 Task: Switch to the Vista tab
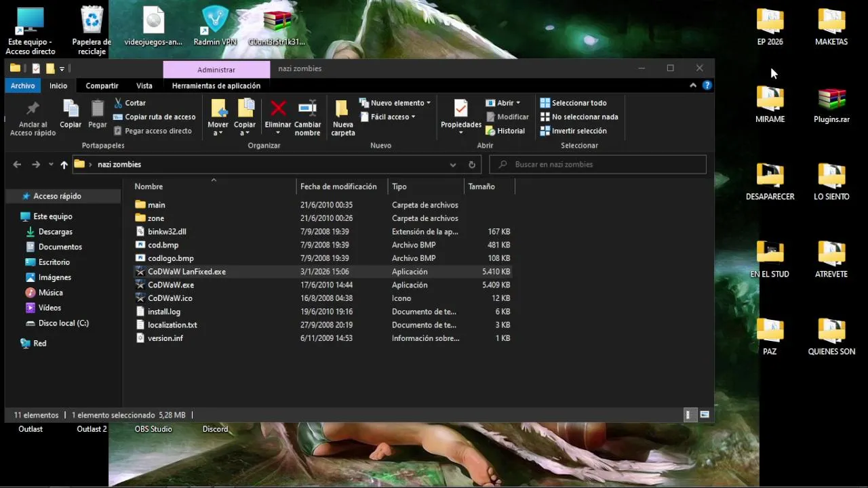[x=144, y=85]
